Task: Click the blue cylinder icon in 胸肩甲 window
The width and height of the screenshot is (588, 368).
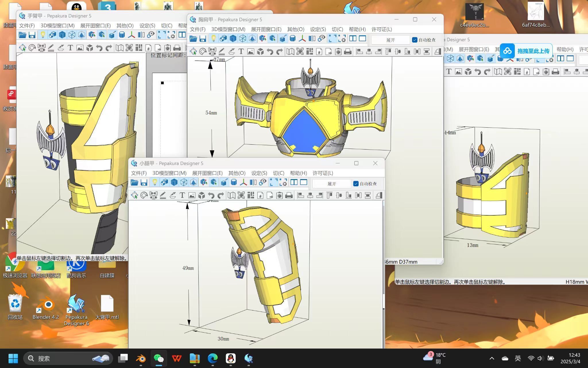Action: tap(293, 39)
